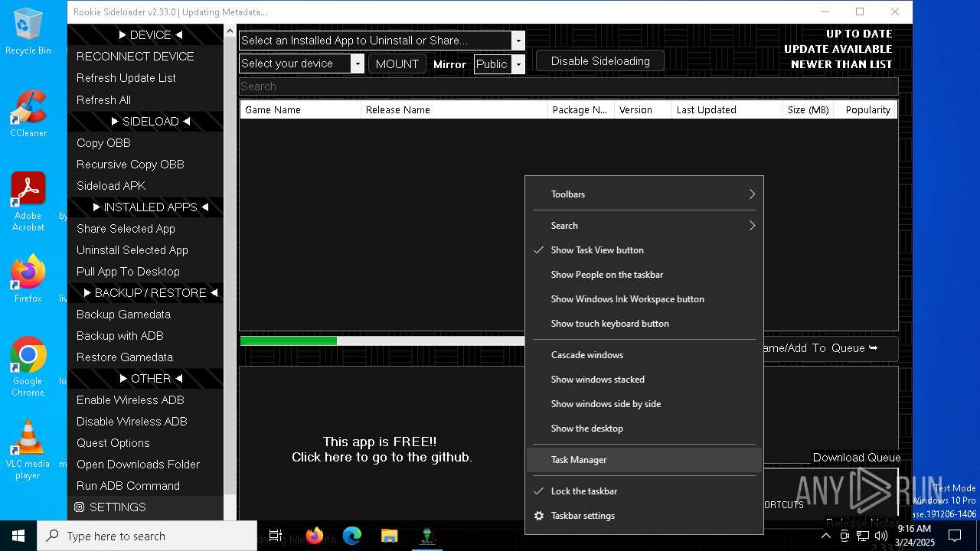The width and height of the screenshot is (980, 551).
Task: Choose Show windows stacked
Action: 644,380
